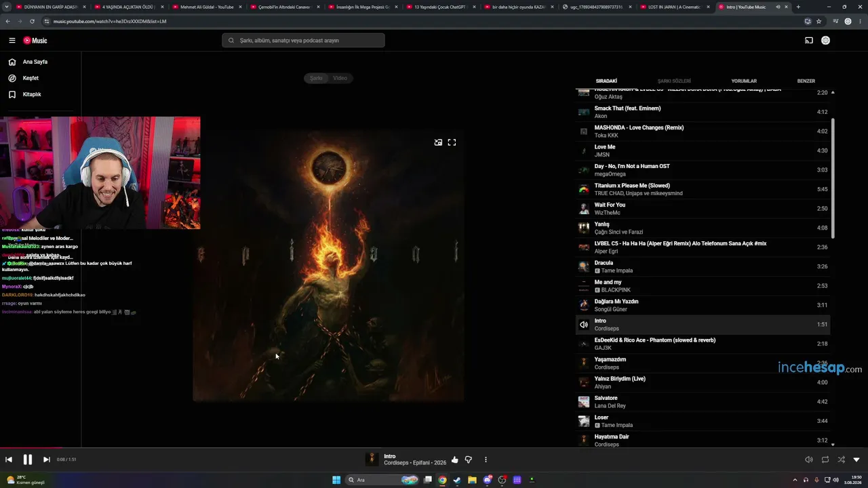Like the song Intro
Image resolution: width=868 pixels, height=488 pixels.
(454, 460)
